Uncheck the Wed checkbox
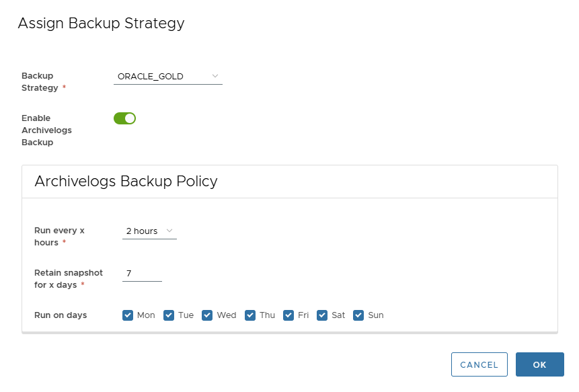 pos(207,315)
